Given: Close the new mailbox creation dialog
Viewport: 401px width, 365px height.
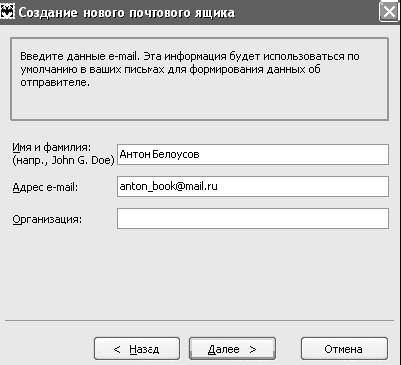Looking at the screenshot, I should click(x=388, y=12).
